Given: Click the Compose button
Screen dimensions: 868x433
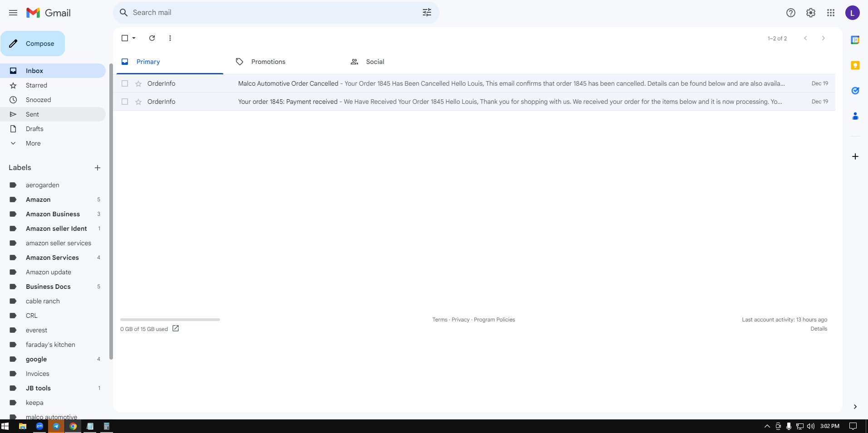Looking at the screenshot, I should pos(33,44).
